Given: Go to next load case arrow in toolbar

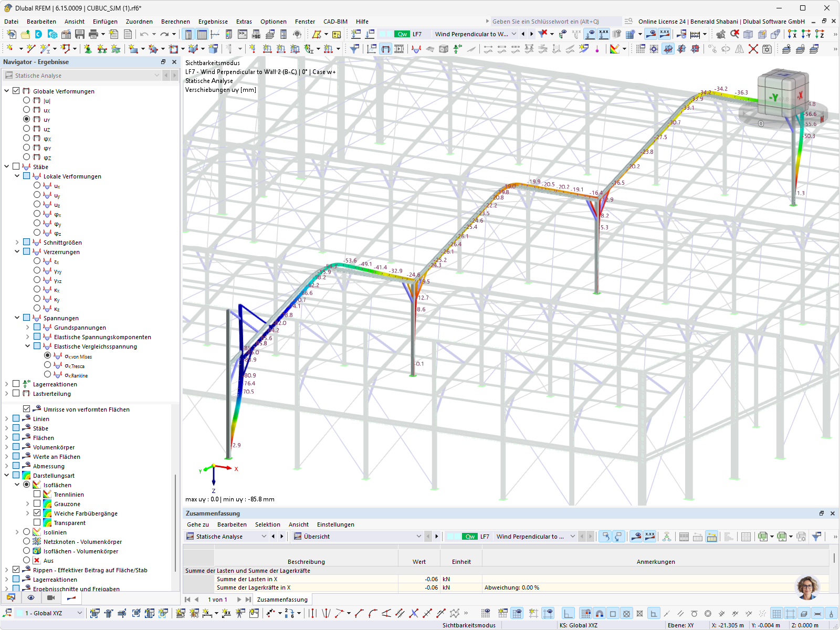Looking at the screenshot, I should coord(531,34).
